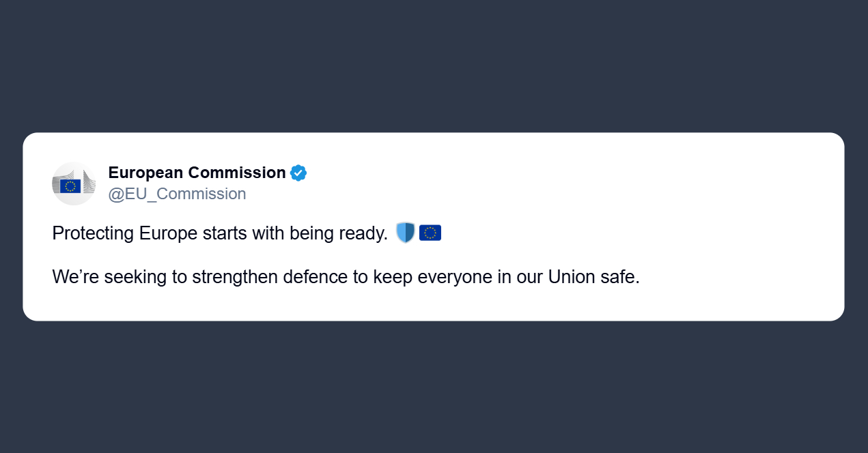The height and width of the screenshot is (453, 868).
Task: Open the European Commission display name
Action: [x=197, y=173]
